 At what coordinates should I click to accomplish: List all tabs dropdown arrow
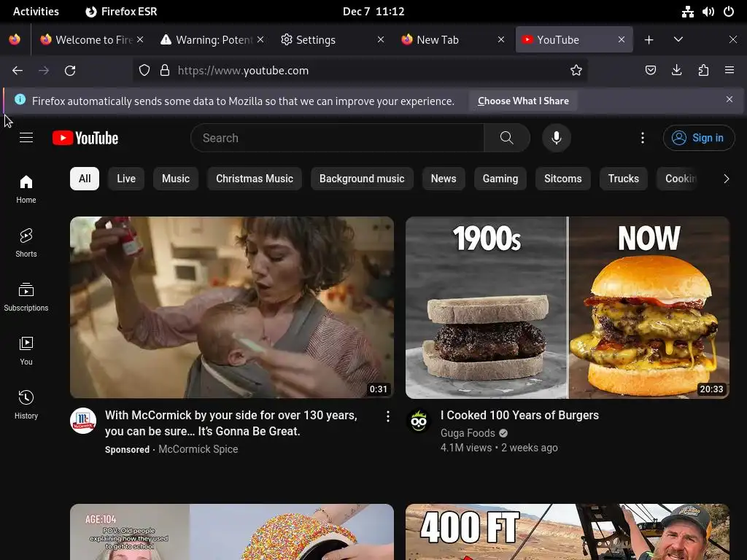(x=678, y=39)
